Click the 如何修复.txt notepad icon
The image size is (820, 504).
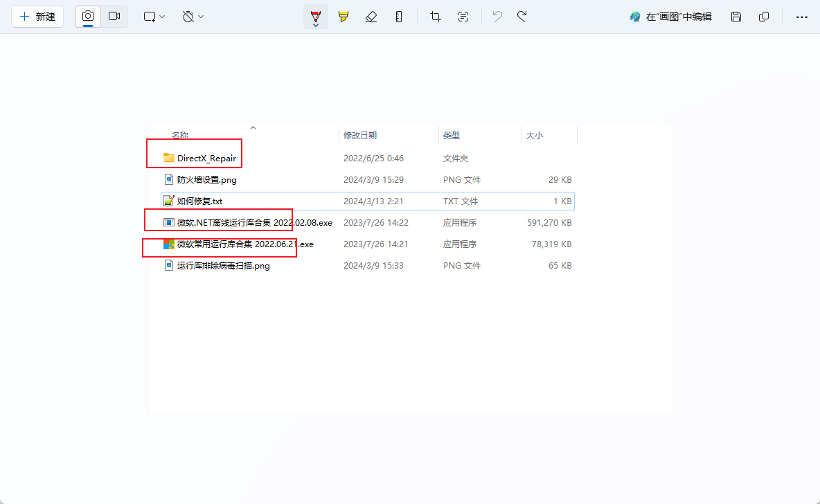click(x=168, y=201)
